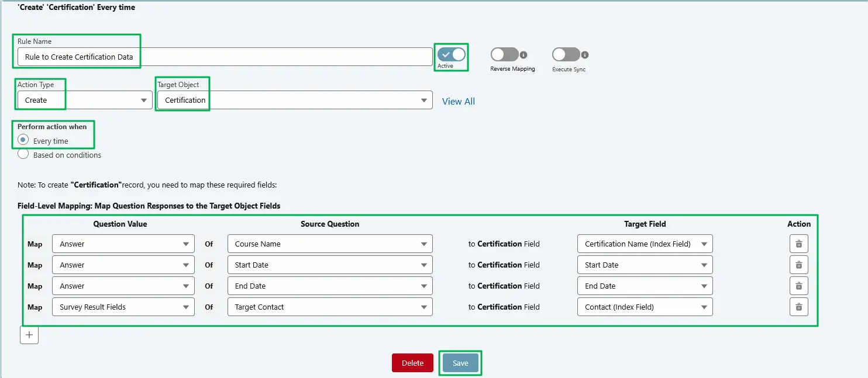The height and width of the screenshot is (378, 868).
Task: Delete the Target Contact mapping row
Action: [798, 307]
